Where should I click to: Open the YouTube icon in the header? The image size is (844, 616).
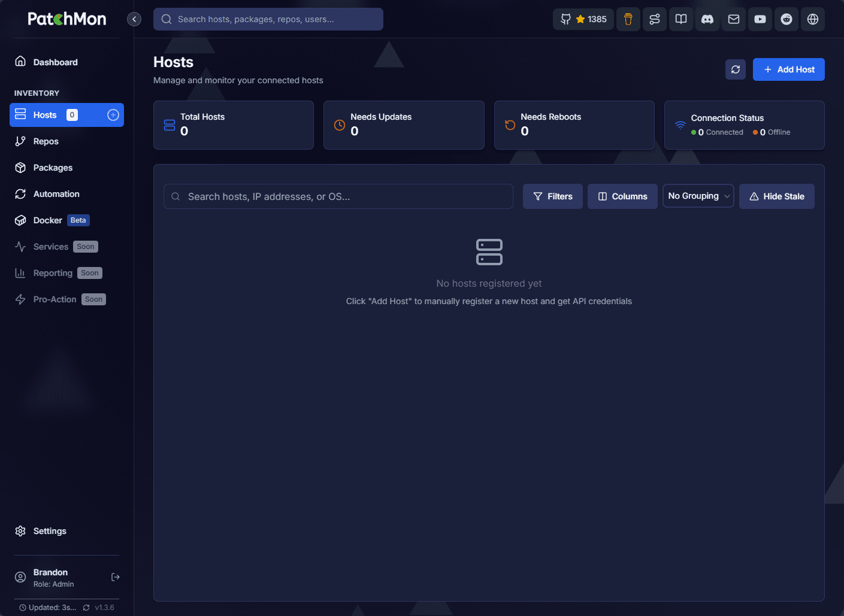[x=760, y=19]
